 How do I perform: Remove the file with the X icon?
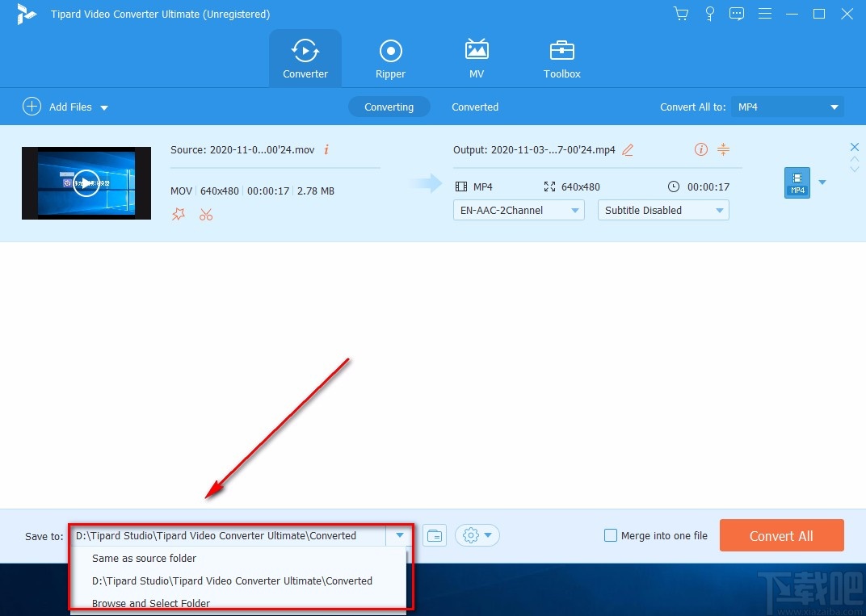(855, 147)
